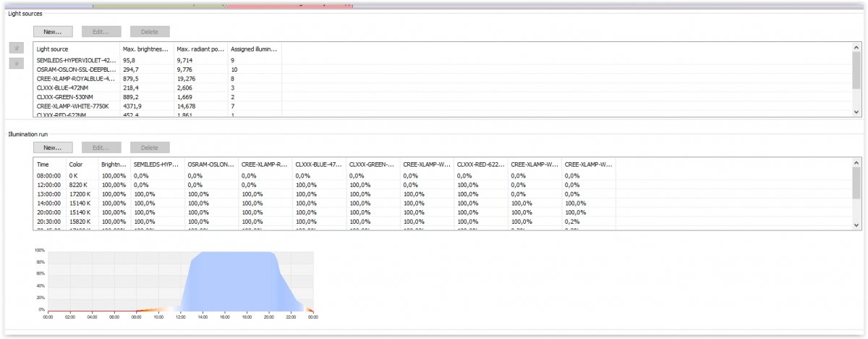Click the CREE-XLAMP-R... column header

point(265,164)
